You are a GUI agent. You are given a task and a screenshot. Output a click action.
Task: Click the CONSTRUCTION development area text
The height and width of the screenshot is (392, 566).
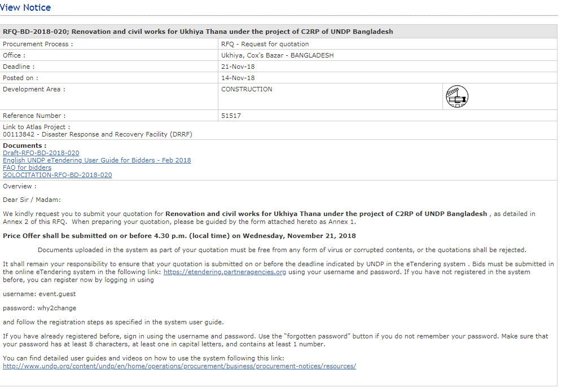[x=247, y=89]
